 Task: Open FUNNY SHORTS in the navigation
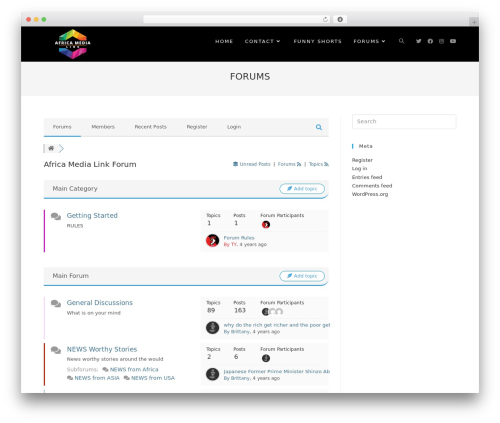coord(317,41)
